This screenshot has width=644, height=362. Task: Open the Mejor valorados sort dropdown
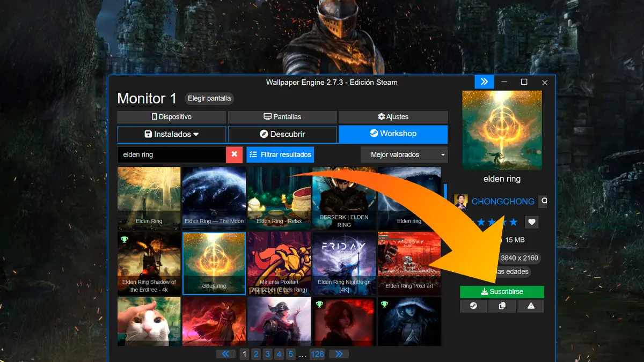[x=404, y=154]
